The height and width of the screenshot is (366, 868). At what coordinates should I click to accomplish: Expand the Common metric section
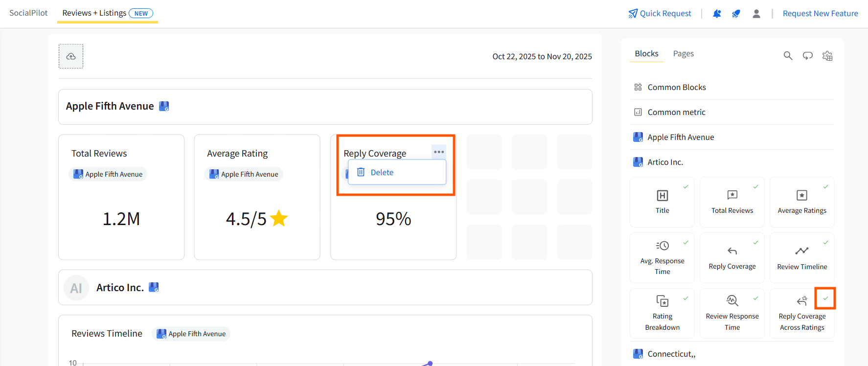[732, 112]
